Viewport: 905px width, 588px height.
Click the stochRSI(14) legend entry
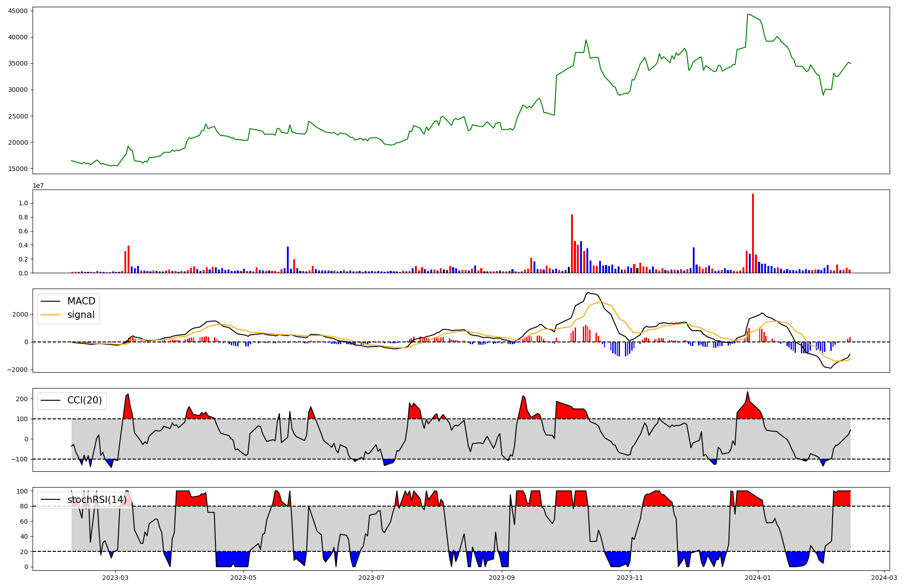click(x=97, y=500)
